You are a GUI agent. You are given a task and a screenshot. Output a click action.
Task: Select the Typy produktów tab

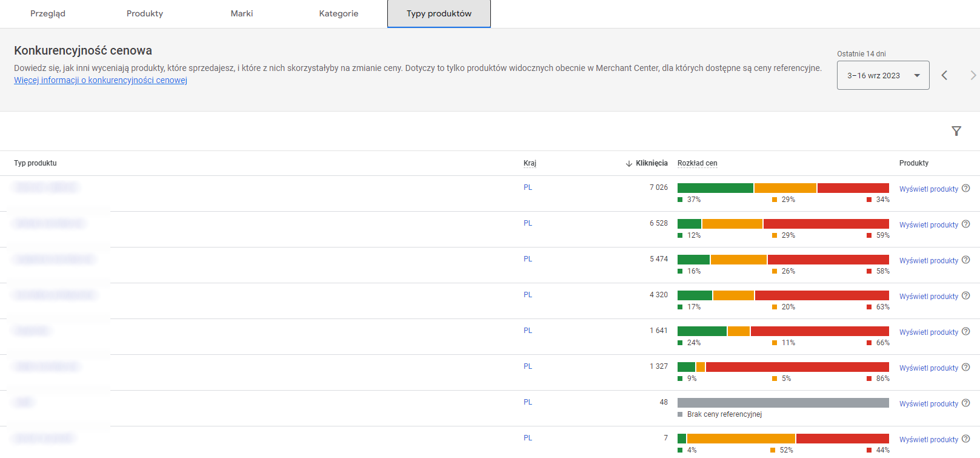pyautogui.click(x=439, y=13)
